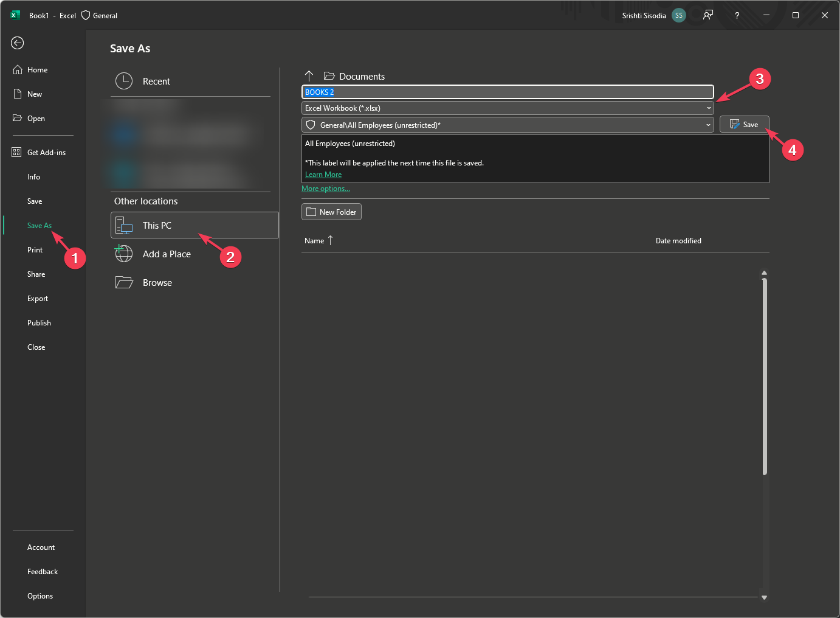Open the Share option
The width and height of the screenshot is (840, 618).
coord(36,274)
